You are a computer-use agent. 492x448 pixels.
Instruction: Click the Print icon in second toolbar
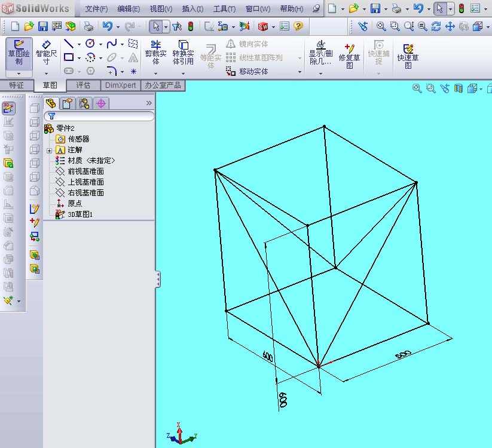point(89,26)
